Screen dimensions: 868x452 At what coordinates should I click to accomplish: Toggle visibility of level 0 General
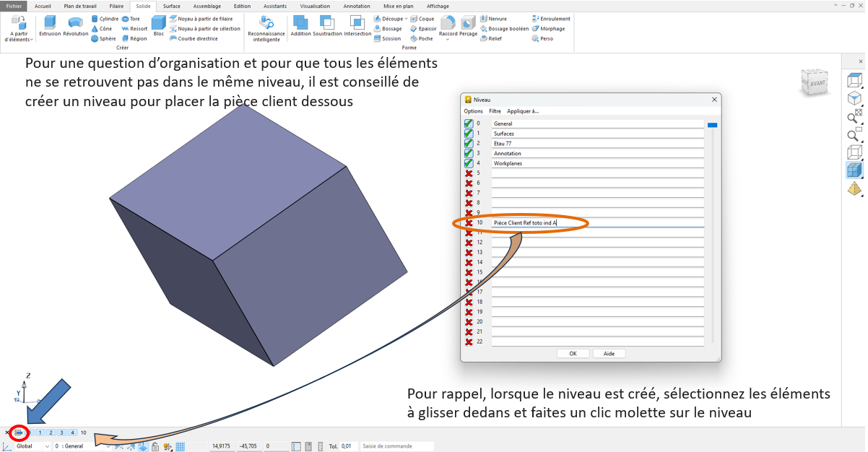[x=469, y=123]
